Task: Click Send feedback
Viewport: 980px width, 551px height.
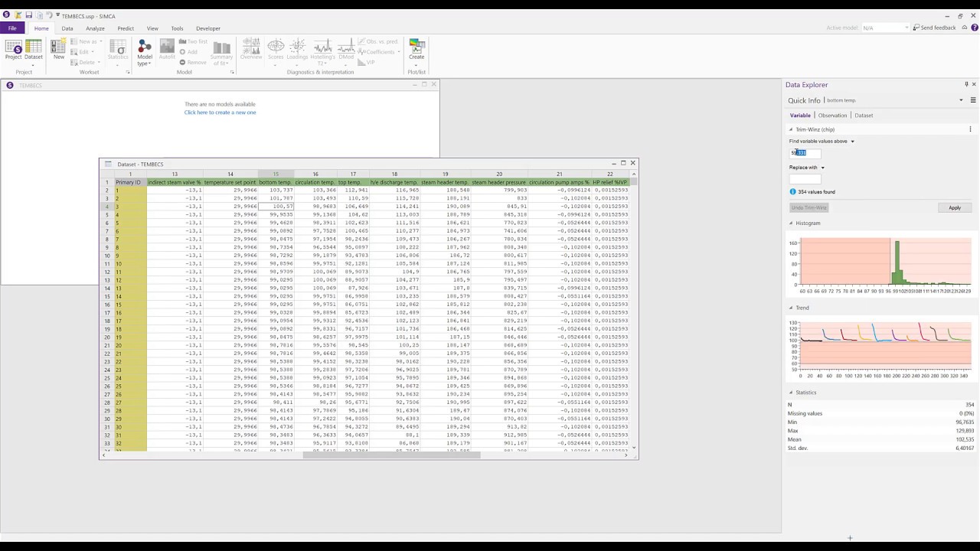Action: [x=935, y=28]
